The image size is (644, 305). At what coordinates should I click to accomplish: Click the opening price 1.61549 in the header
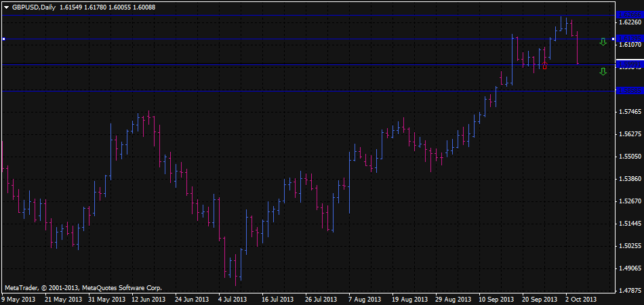point(73,7)
